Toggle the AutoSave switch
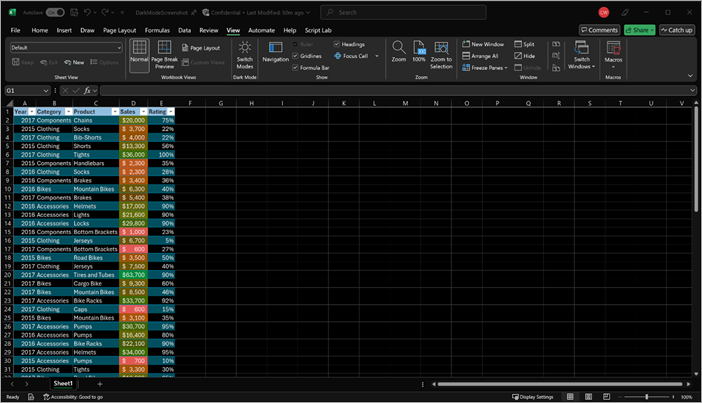Viewport: 702px width, 403px height. pos(55,12)
